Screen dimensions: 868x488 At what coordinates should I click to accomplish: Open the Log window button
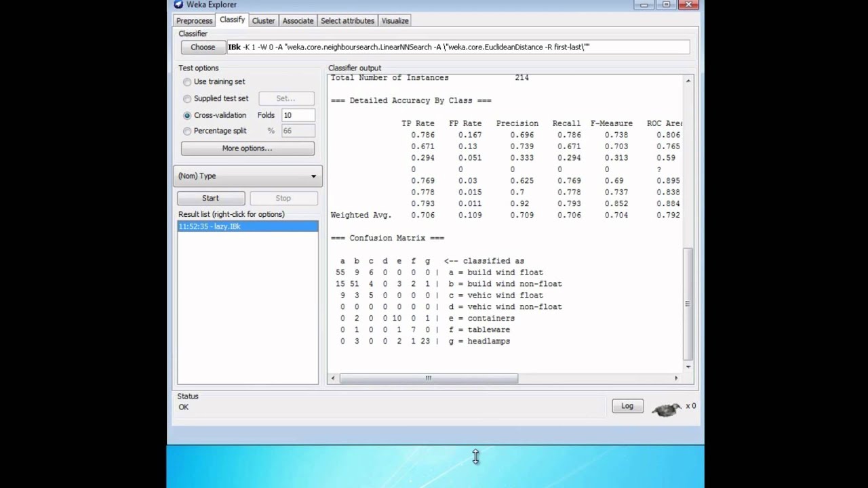click(x=627, y=406)
